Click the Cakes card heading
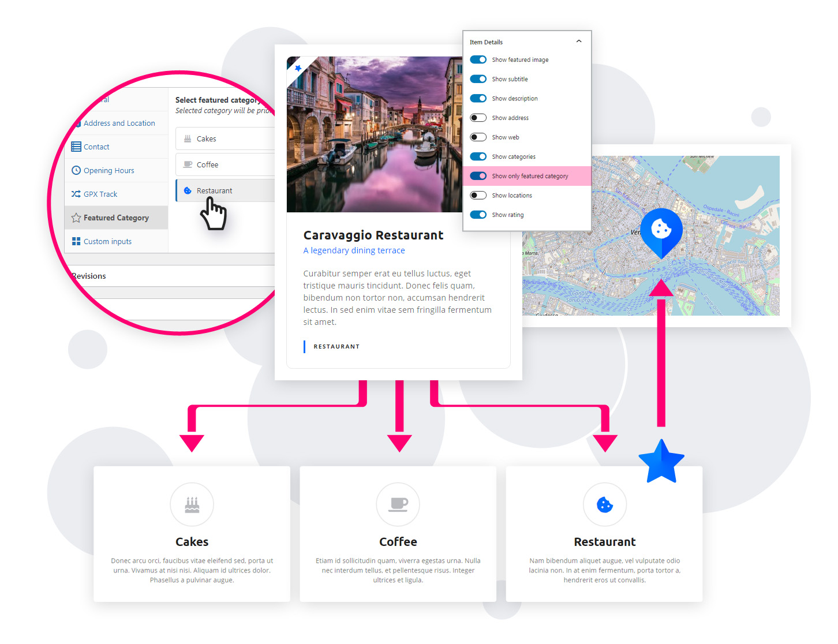The height and width of the screenshot is (644, 838). pyautogui.click(x=192, y=542)
